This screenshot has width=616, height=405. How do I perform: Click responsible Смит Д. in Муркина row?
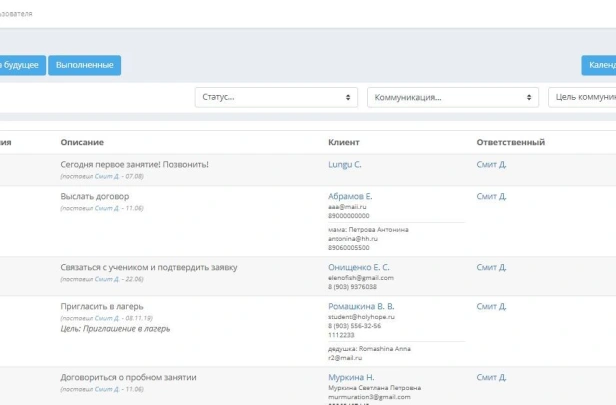pos(492,377)
